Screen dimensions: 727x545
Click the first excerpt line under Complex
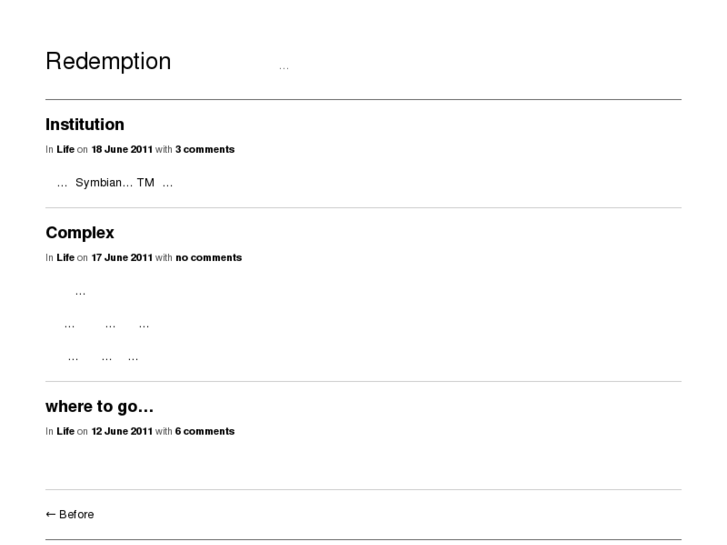(x=80, y=293)
